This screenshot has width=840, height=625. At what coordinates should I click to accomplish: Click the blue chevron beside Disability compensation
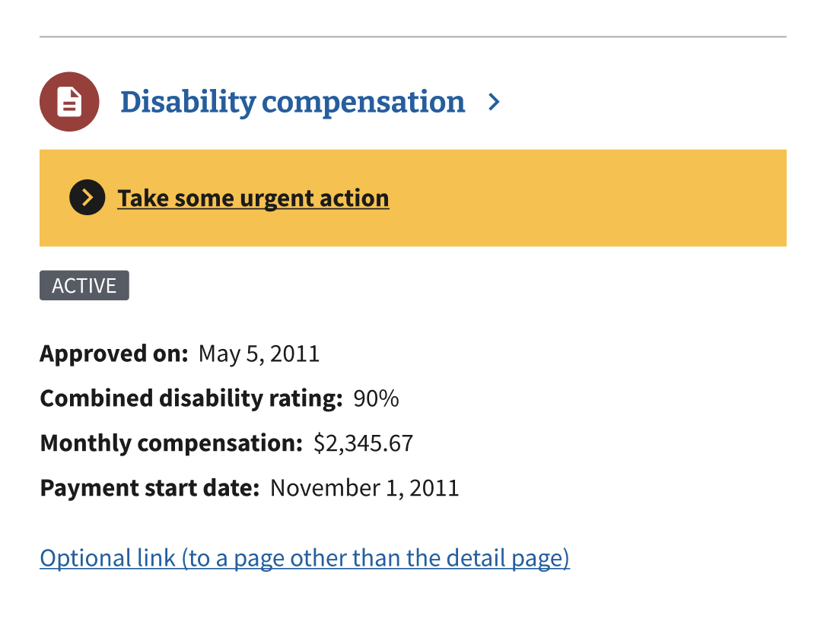point(494,102)
